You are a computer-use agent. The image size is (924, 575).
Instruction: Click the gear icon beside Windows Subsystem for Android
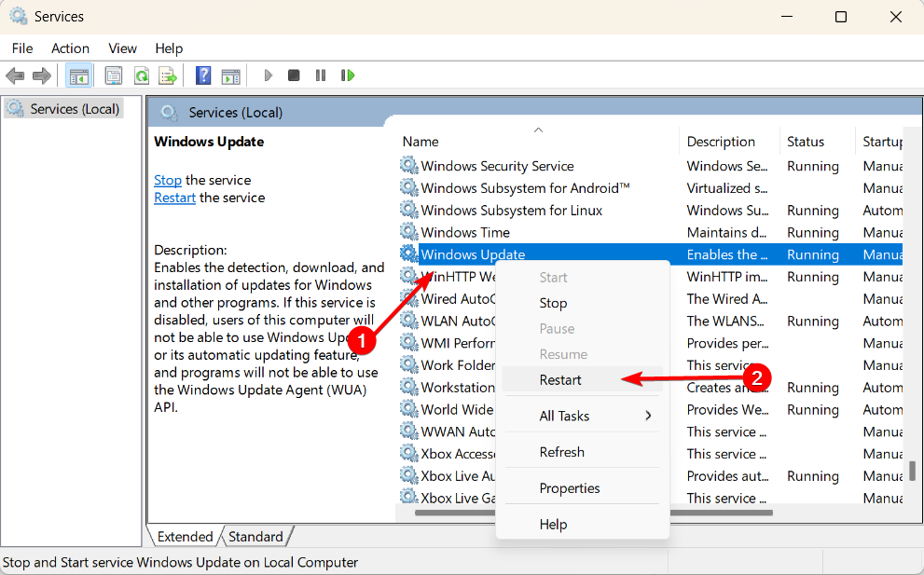pos(408,188)
